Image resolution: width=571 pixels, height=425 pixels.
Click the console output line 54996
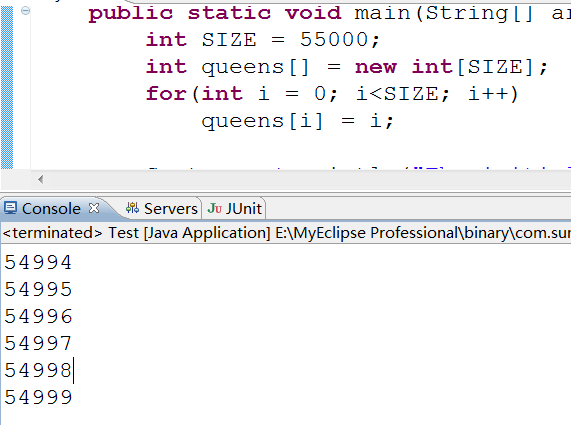(x=38, y=316)
